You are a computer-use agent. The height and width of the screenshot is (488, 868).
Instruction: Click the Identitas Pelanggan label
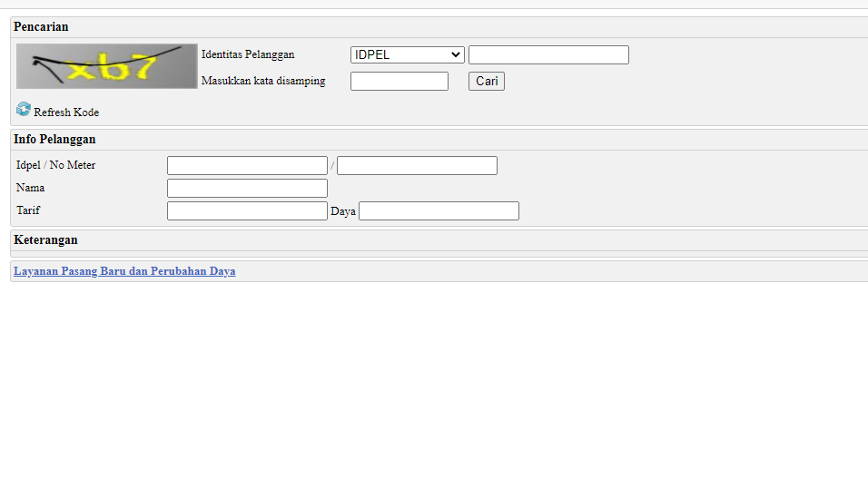pyautogui.click(x=248, y=54)
